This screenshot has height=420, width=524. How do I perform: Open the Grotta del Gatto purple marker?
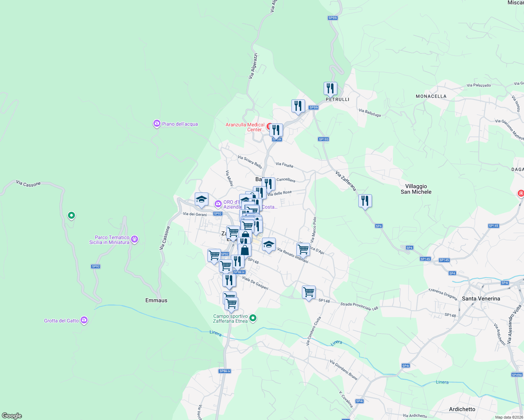click(x=84, y=320)
